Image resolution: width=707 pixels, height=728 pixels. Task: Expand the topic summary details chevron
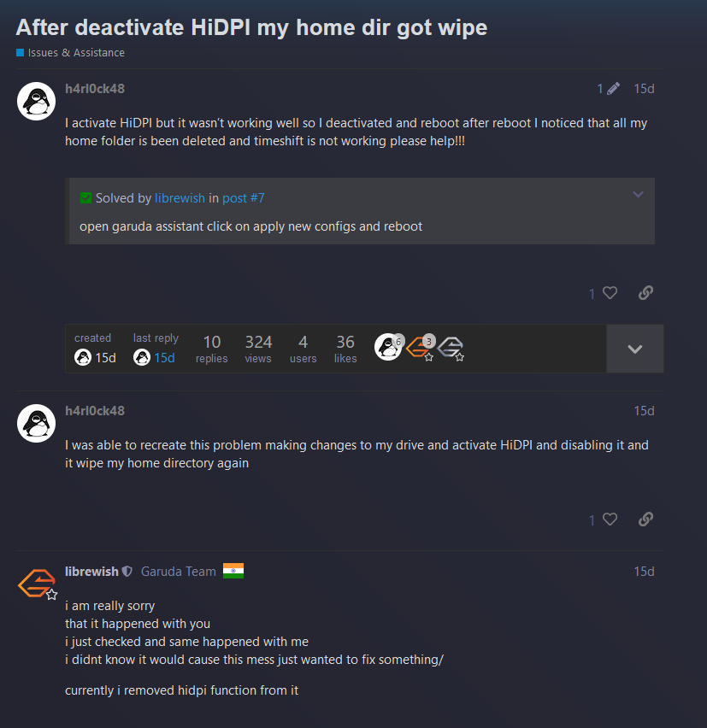[635, 349]
